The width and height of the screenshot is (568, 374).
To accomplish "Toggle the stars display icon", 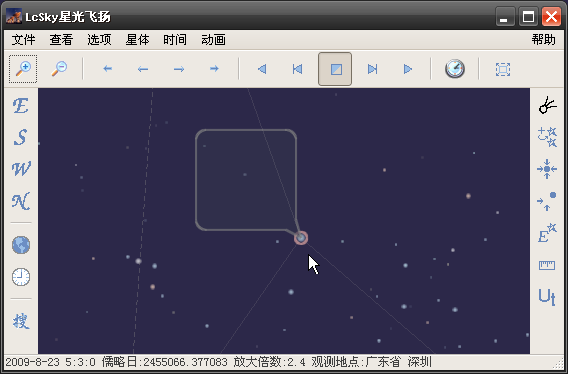I will click(x=547, y=137).
